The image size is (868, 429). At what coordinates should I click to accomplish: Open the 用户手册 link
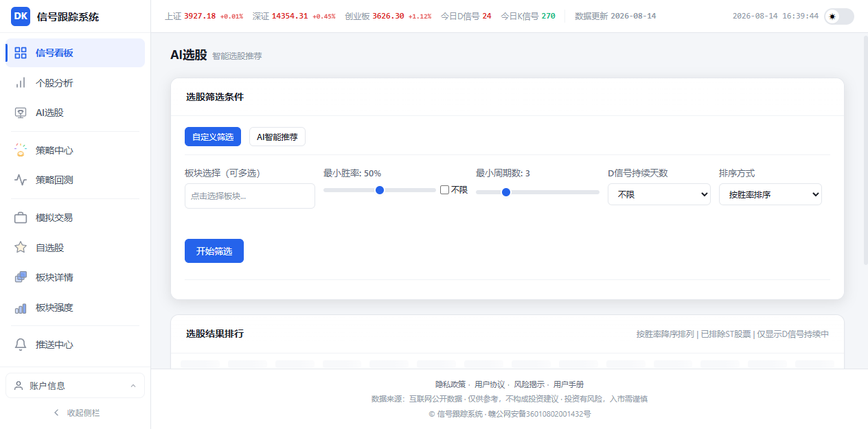pyautogui.click(x=569, y=384)
